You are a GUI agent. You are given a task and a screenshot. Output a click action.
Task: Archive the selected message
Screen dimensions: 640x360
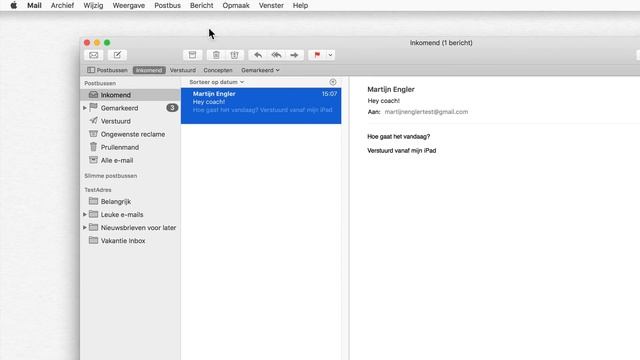click(192, 55)
